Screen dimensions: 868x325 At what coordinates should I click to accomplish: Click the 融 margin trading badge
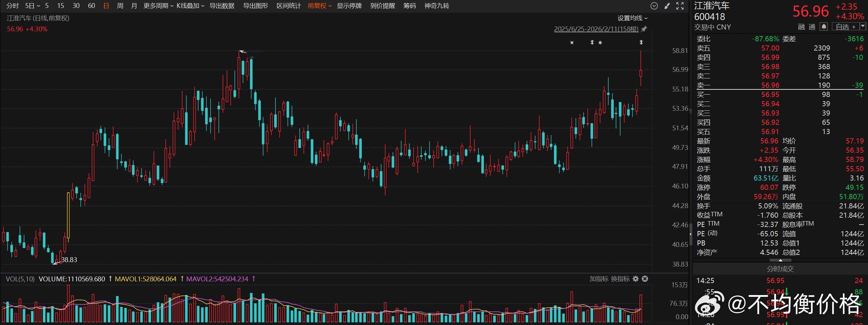tap(801, 27)
